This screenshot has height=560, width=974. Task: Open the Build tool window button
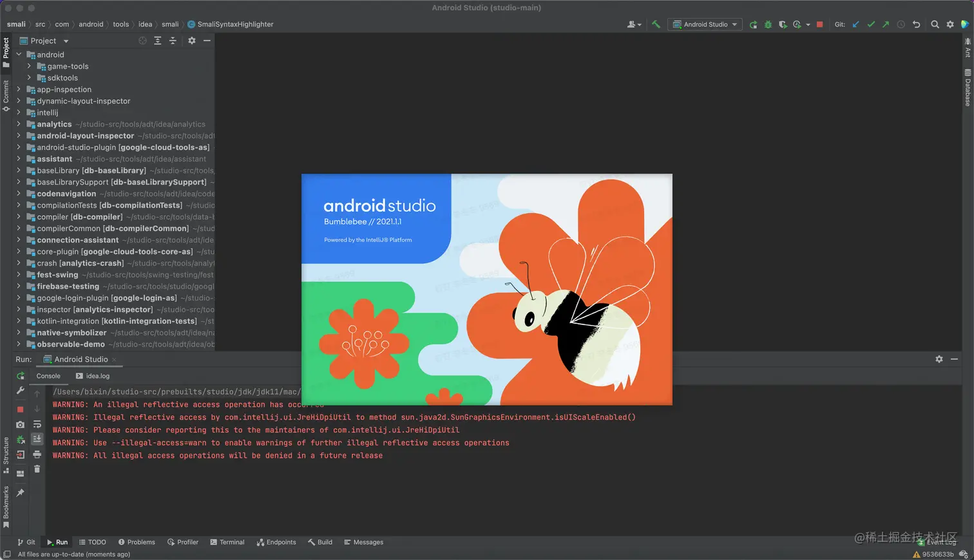point(320,542)
